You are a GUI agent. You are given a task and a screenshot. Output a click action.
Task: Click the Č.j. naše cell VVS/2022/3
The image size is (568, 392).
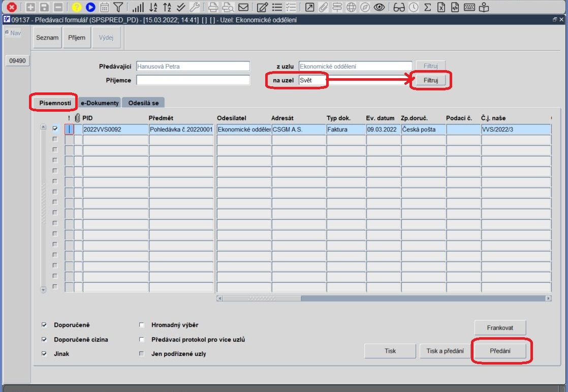click(516, 129)
